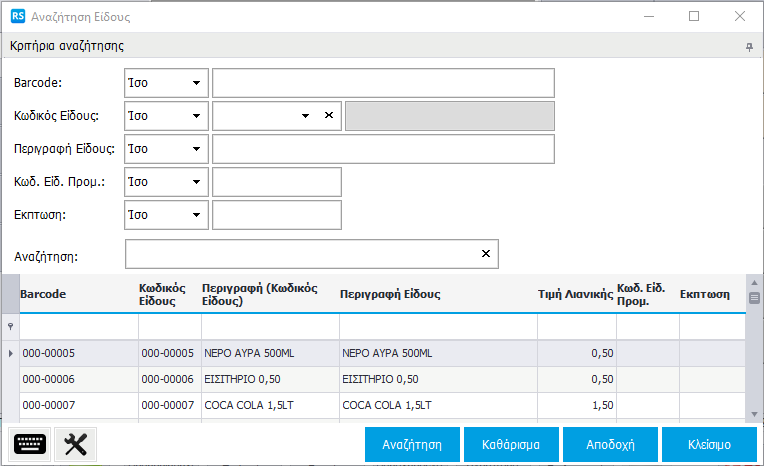Click the Barcode text input field
Viewport: 764px width, 466px height.
(383, 83)
